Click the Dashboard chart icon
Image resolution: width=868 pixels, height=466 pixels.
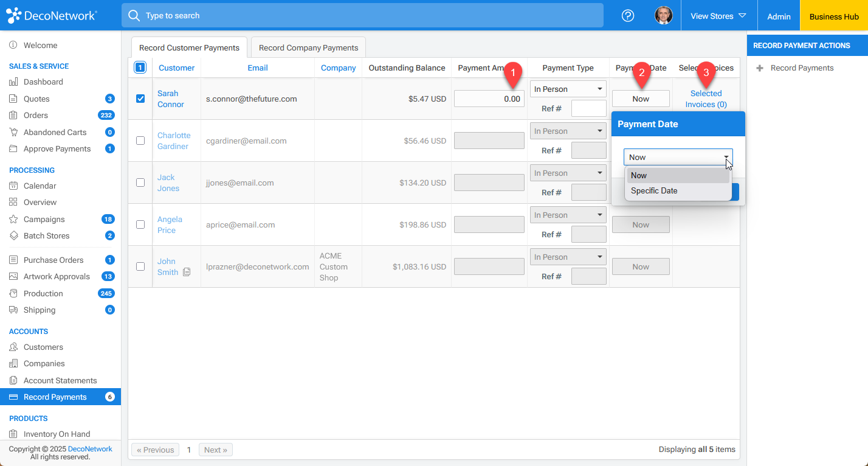(13, 82)
